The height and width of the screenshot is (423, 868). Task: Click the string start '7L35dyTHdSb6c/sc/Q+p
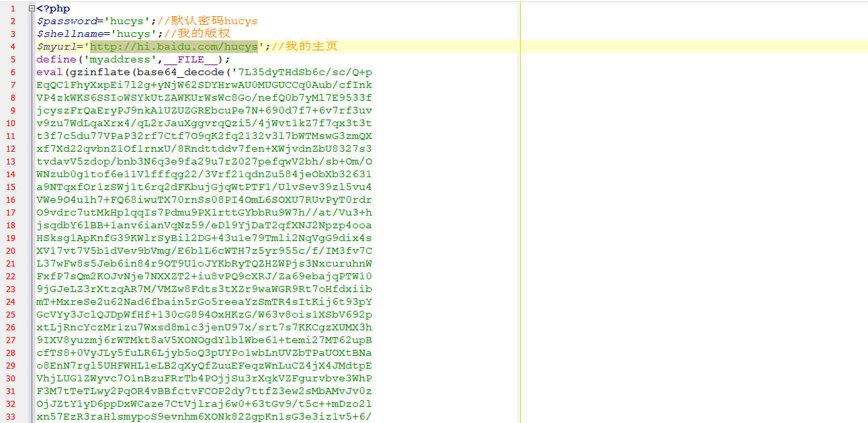pos(302,73)
